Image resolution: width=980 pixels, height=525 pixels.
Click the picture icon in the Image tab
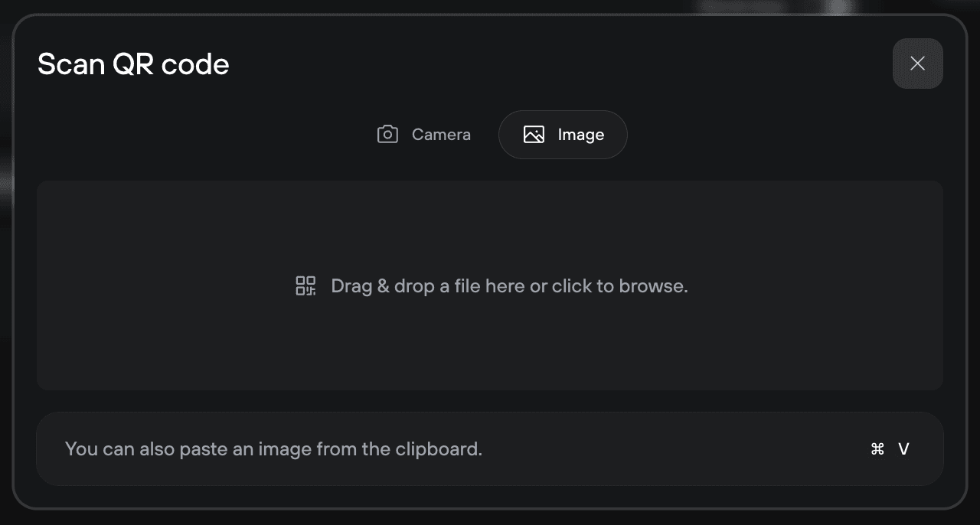534,135
